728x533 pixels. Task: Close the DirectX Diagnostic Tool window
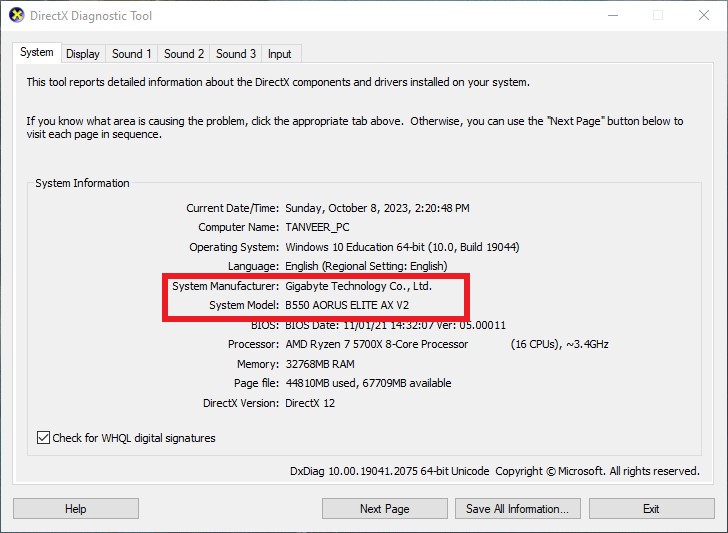[x=704, y=15]
